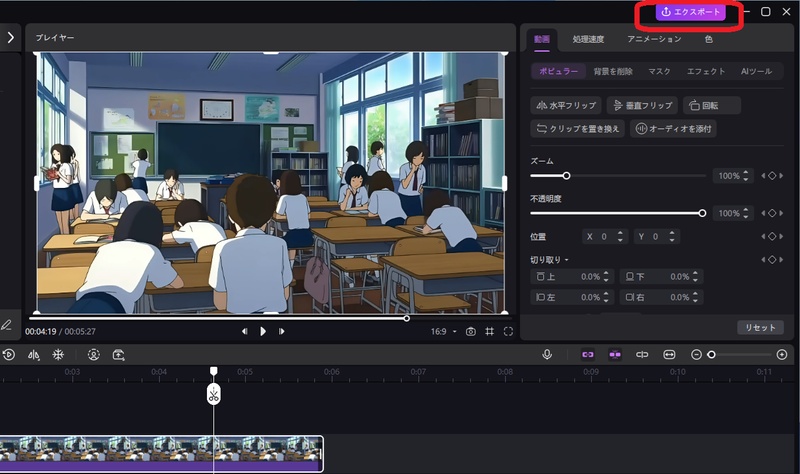The width and height of the screenshot is (800, 474).
Task: Toggle the linkage split icon
Action: point(642,355)
